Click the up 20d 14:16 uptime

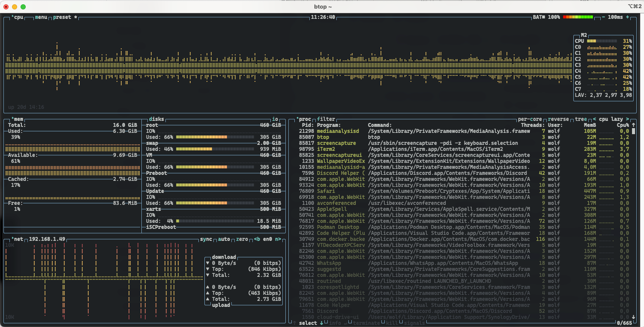pos(26,107)
